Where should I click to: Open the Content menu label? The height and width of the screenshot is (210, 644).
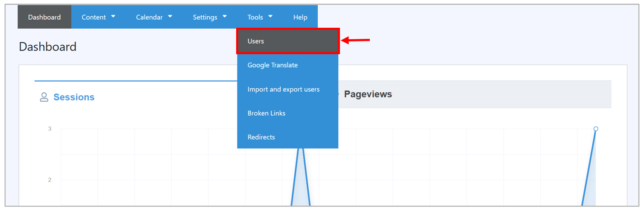click(x=94, y=17)
